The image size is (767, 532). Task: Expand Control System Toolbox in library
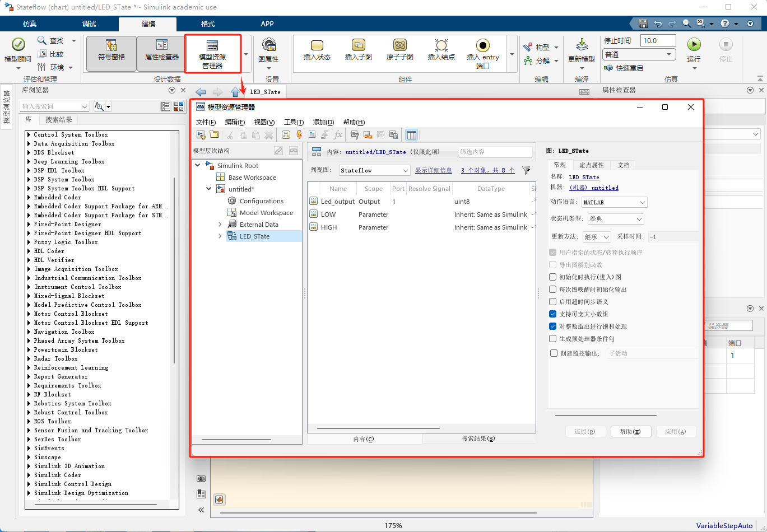pyautogui.click(x=29, y=134)
